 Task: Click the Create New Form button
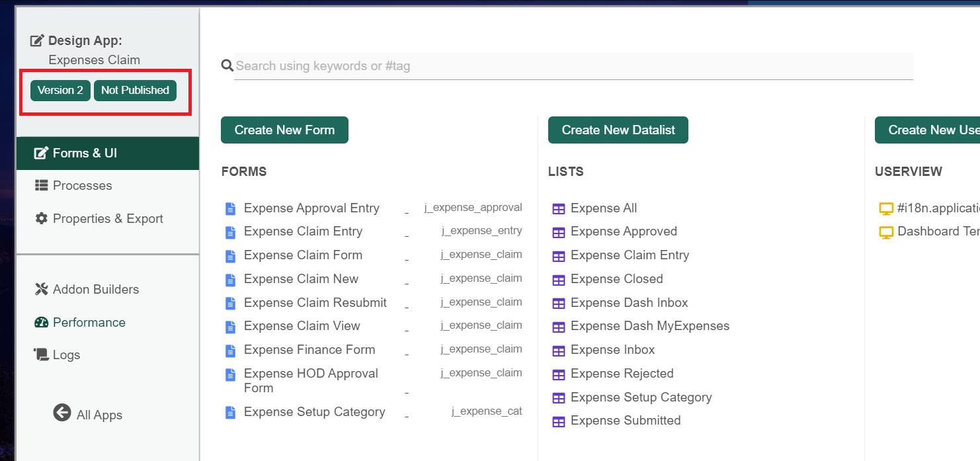[x=284, y=130]
